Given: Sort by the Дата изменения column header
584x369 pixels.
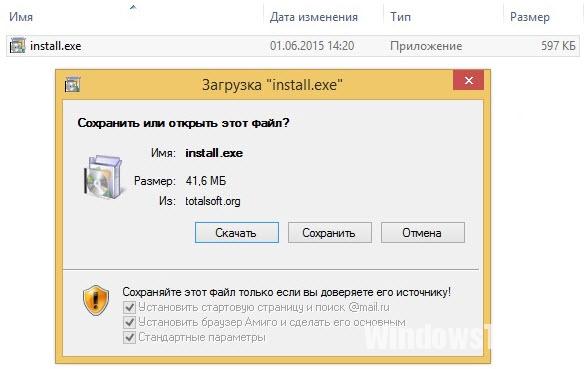Looking at the screenshot, I should [x=314, y=17].
